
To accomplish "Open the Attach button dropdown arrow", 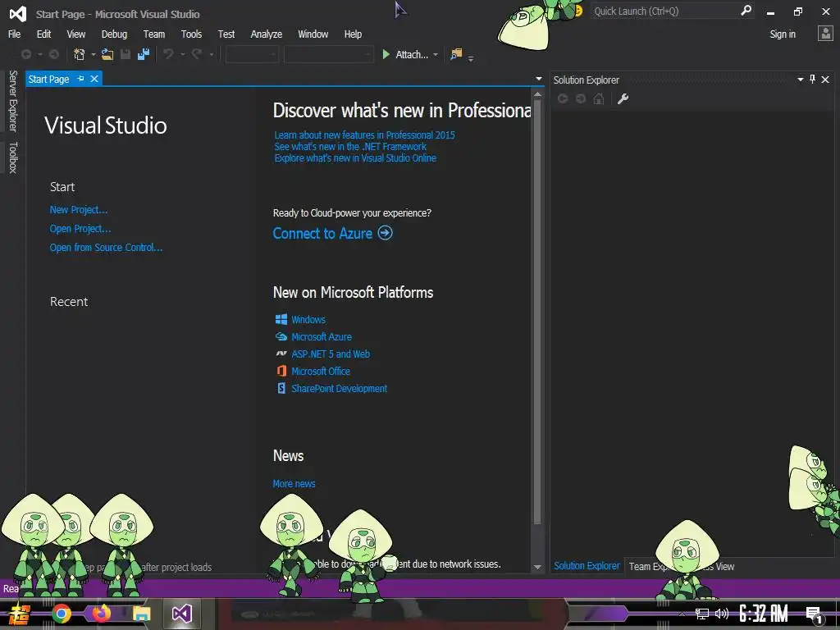I will [436, 55].
